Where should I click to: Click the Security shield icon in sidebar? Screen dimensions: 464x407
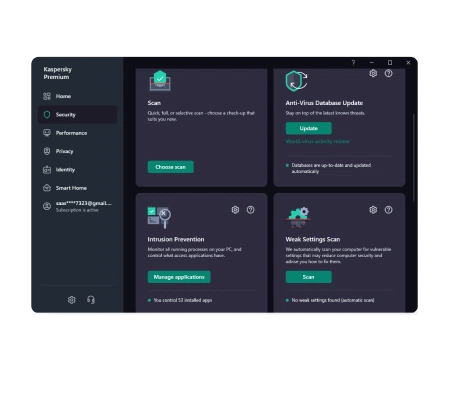[x=47, y=115]
